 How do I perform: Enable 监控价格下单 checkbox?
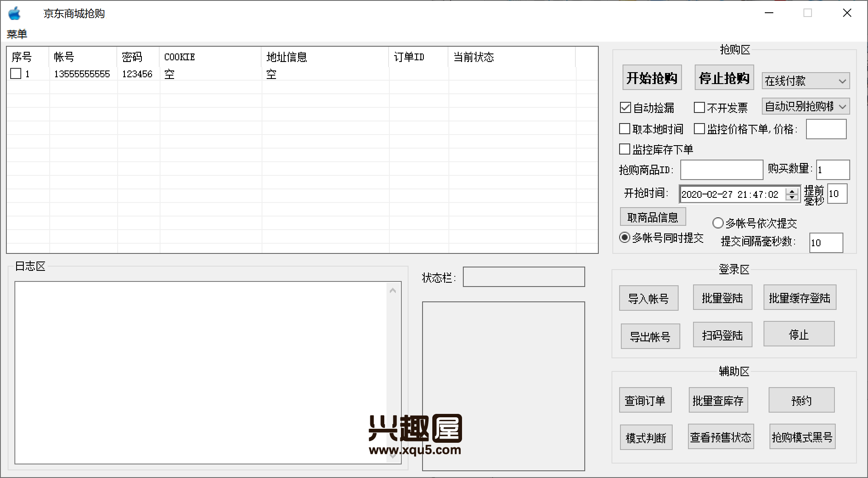click(x=699, y=129)
